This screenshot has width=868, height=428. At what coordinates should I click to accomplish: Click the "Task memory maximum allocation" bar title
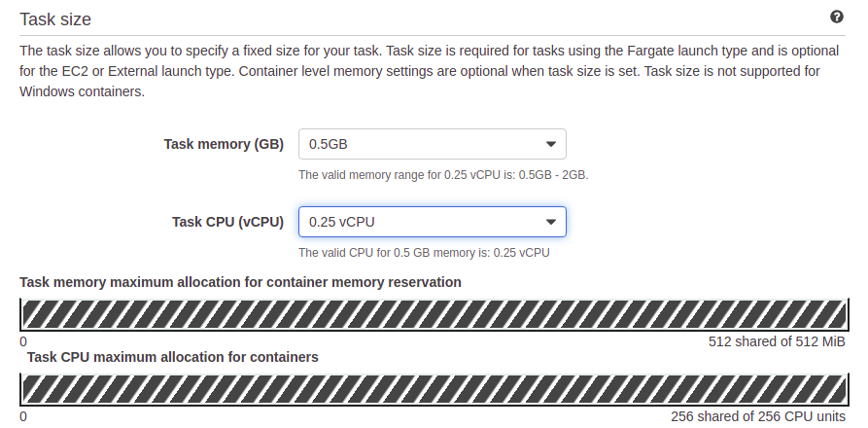pyautogui.click(x=240, y=282)
